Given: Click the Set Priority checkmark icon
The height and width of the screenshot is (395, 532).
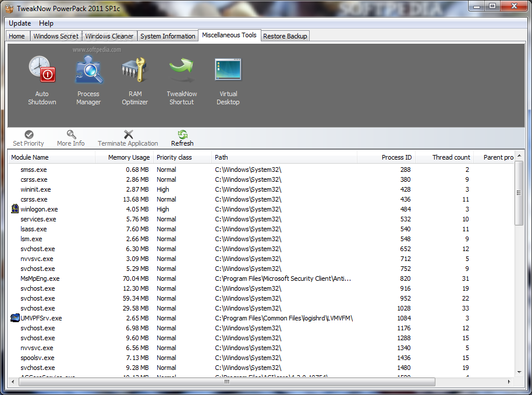Looking at the screenshot, I should click(x=29, y=134).
